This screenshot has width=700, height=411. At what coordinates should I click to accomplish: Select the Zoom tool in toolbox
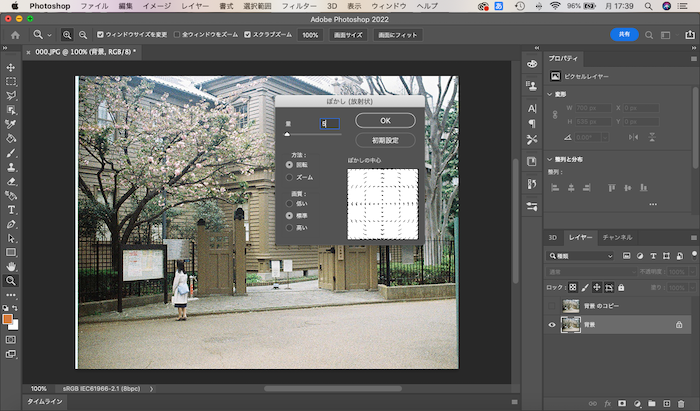click(x=11, y=281)
